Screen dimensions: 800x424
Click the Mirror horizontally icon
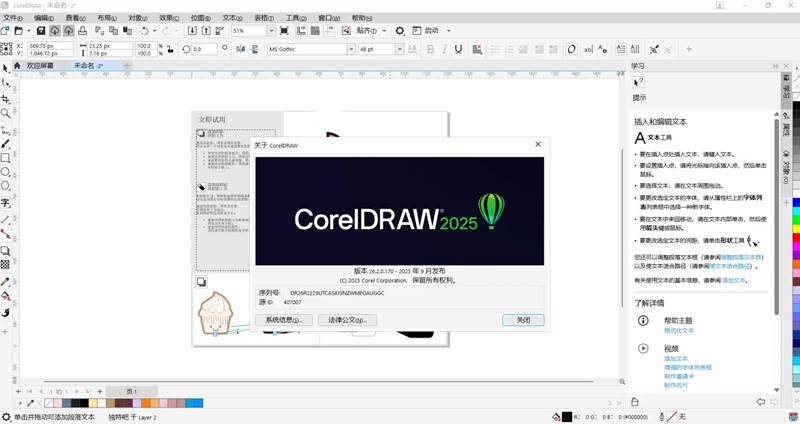pyautogui.click(x=241, y=49)
